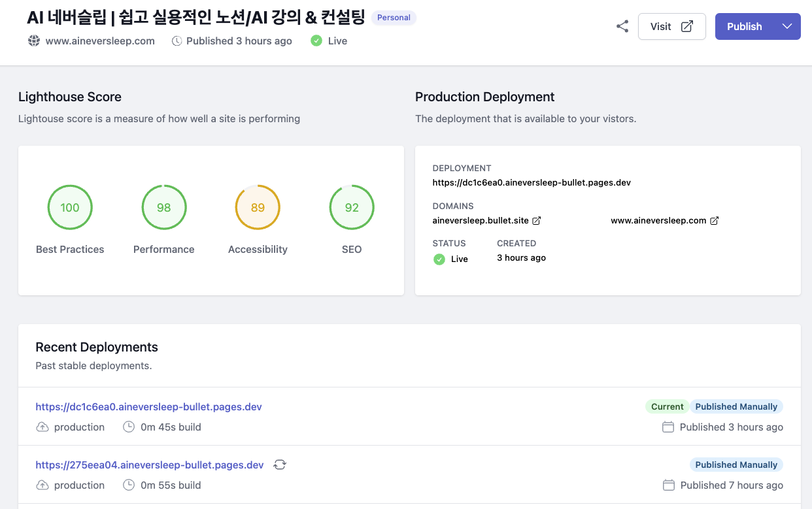Click the clock icon beside Published 3 hours ago
Screen dimensions: 812x509
click(177, 41)
